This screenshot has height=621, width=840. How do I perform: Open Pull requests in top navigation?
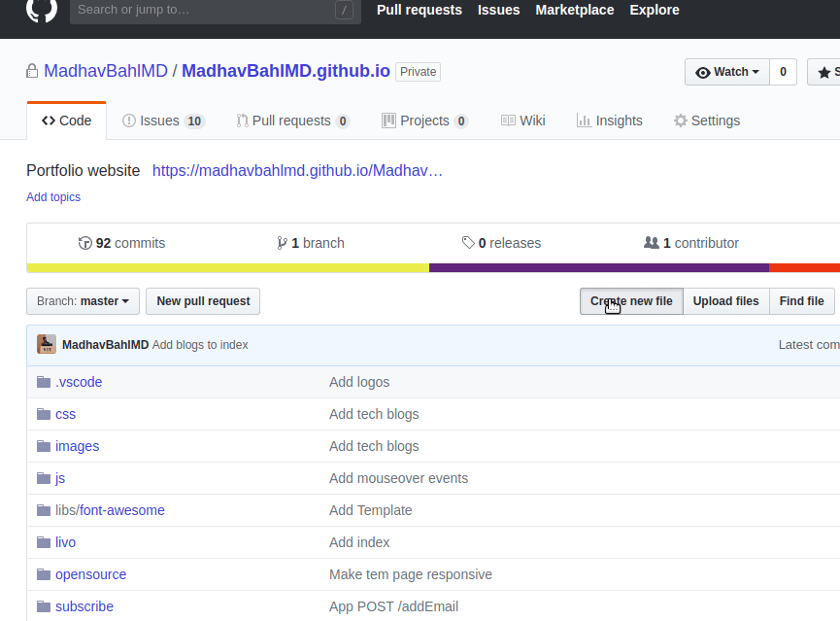point(419,10)
